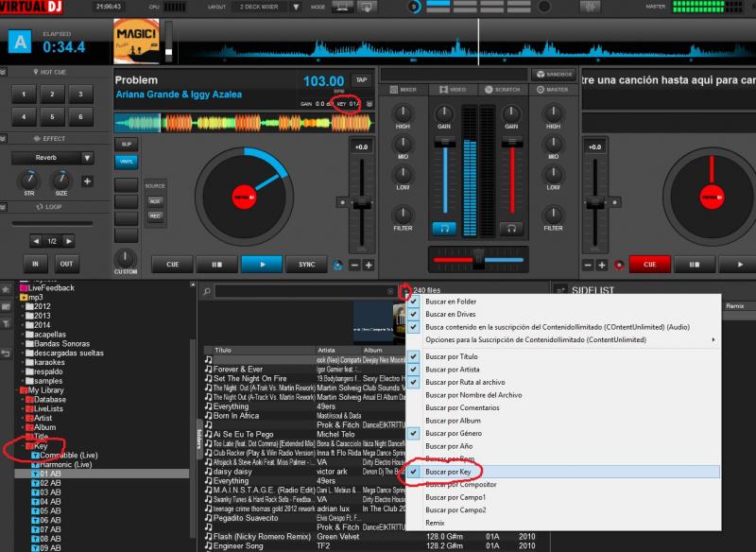The width and height of the screenshot is (756, 552).
Task: Collapse the mp3 folder node
Action: [x=17, y=298]
